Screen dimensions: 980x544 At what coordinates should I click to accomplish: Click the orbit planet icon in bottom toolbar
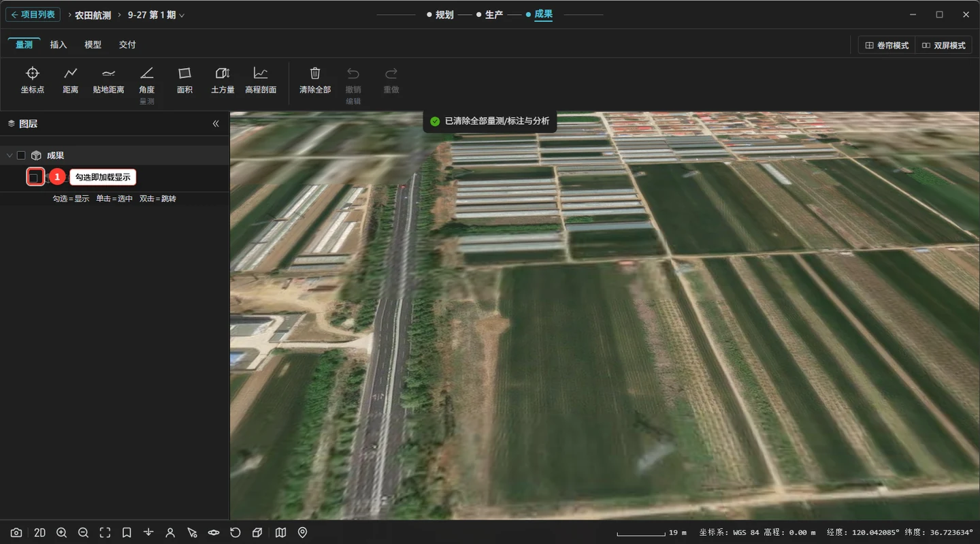pyautogui.click(x=214, y=532)
